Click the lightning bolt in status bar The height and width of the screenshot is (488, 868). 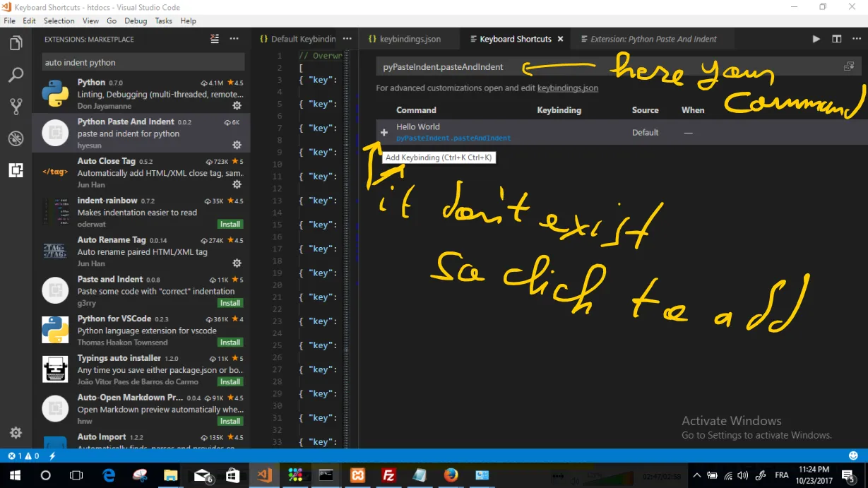52,456
